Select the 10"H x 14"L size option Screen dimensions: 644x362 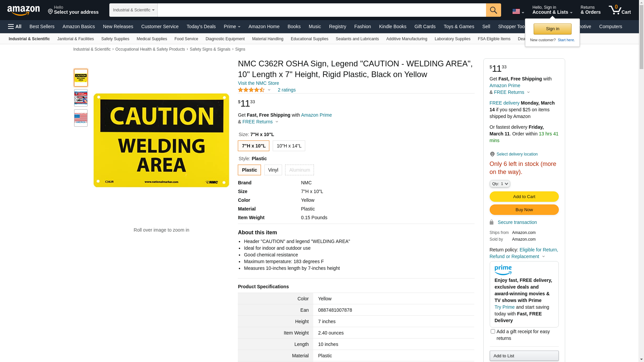[x=289, y=146]
